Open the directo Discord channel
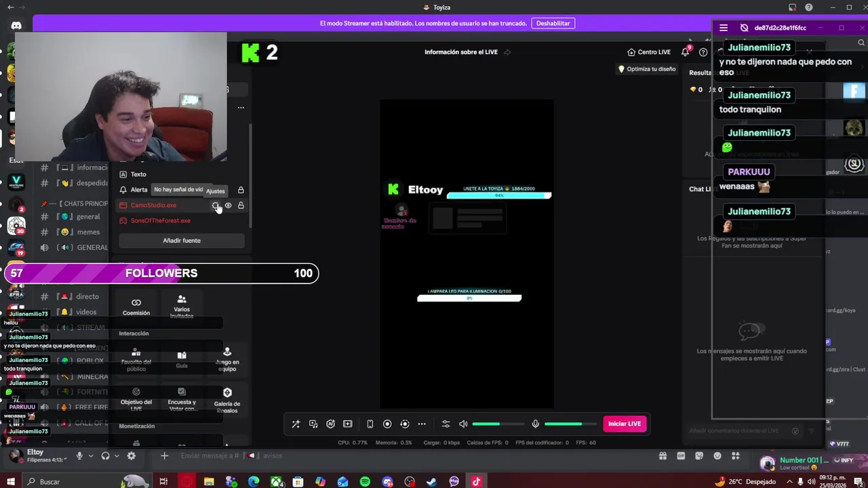Viewport: 868px width, 488px height. [73, 296]
